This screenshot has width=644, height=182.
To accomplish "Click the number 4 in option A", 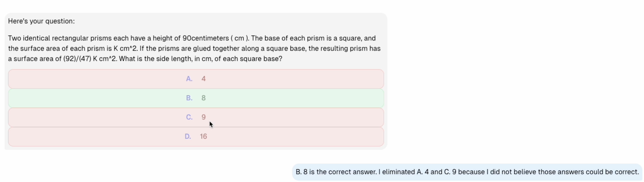I will coord(203,79).
